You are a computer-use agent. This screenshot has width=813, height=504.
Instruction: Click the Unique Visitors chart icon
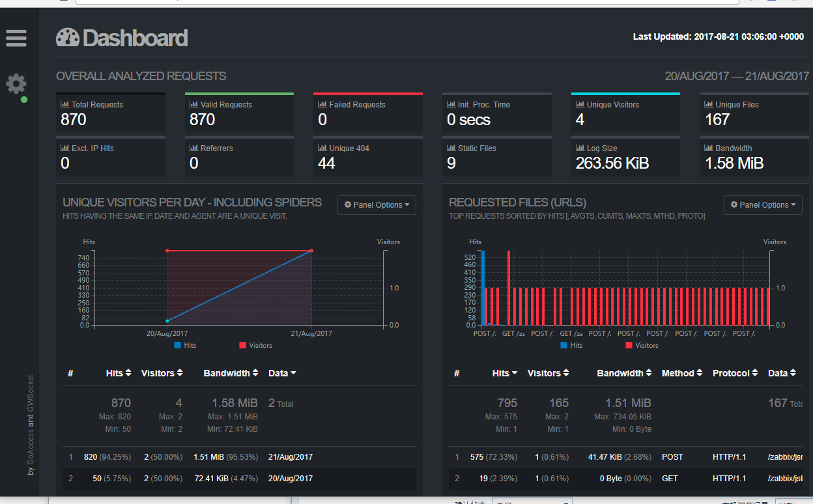pos(580,104)
